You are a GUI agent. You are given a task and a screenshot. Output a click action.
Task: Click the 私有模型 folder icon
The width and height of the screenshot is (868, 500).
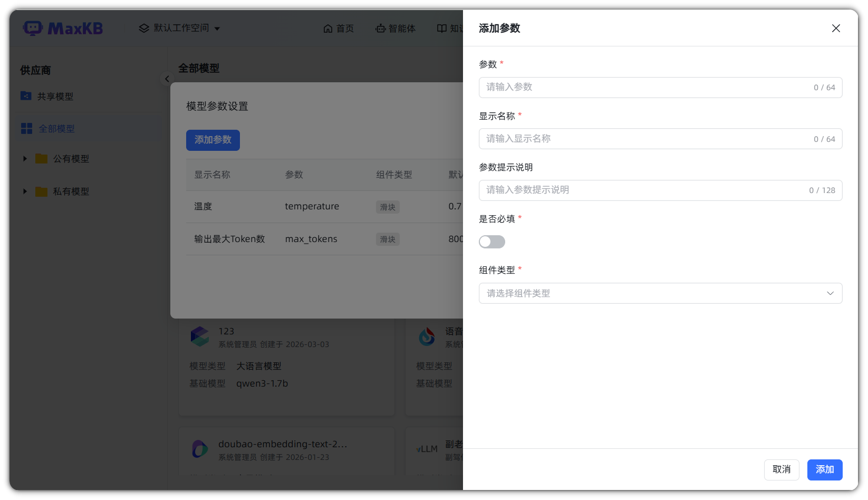click(x=42, y=191)
